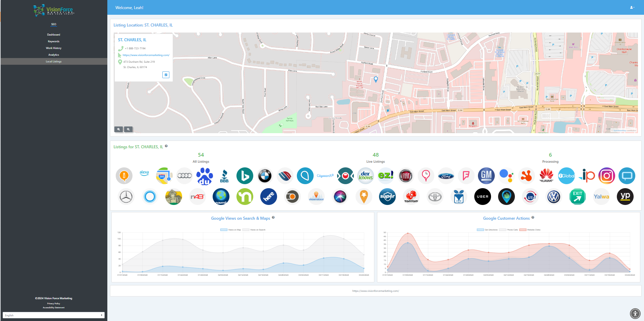Open the accessibility widget button

click(x=635, y=314)
